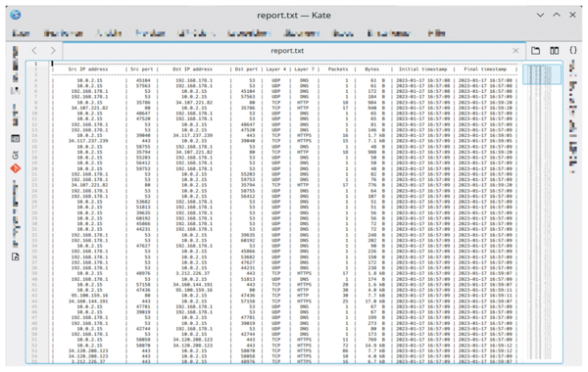Image resolution: width=588 pixels, height=372 pixels.
Task: Open the terminal-style panel icon in left sidebar
Action: 15,139
